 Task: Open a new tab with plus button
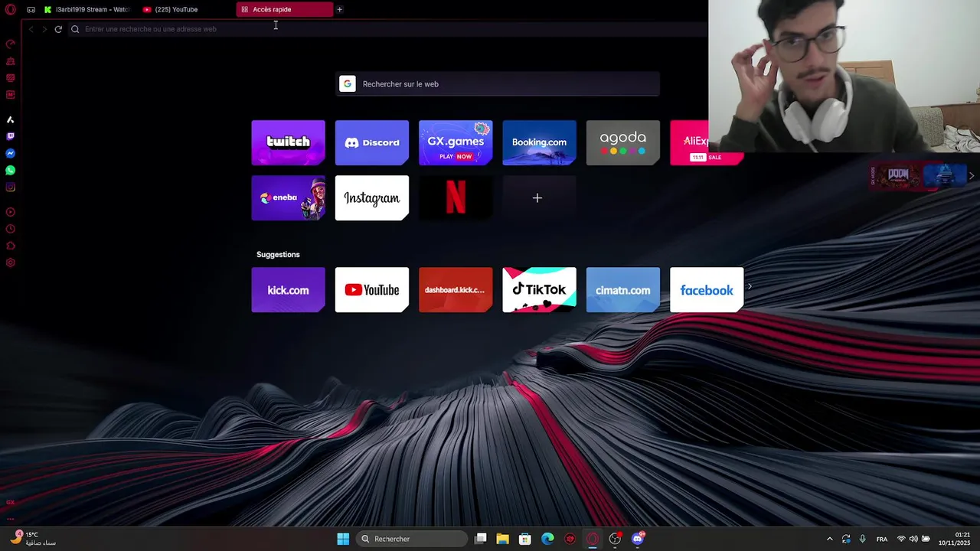(339, 9)
